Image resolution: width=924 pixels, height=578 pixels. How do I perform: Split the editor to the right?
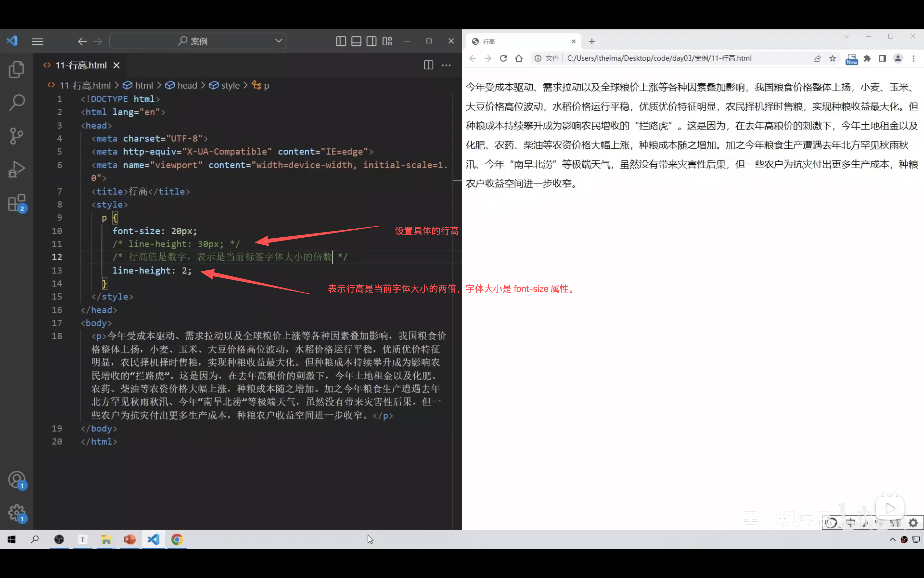pyautogui.click(x=428, y=65)
